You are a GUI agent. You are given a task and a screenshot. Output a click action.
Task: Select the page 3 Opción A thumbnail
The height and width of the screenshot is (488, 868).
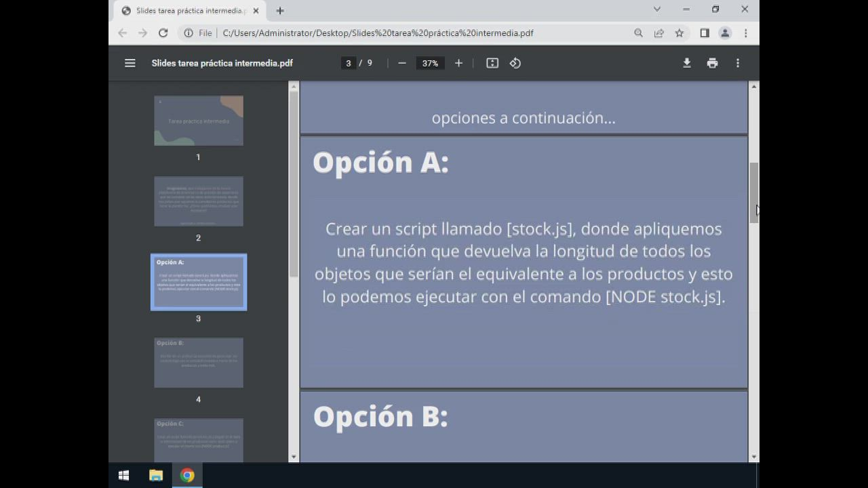[199, 282]
